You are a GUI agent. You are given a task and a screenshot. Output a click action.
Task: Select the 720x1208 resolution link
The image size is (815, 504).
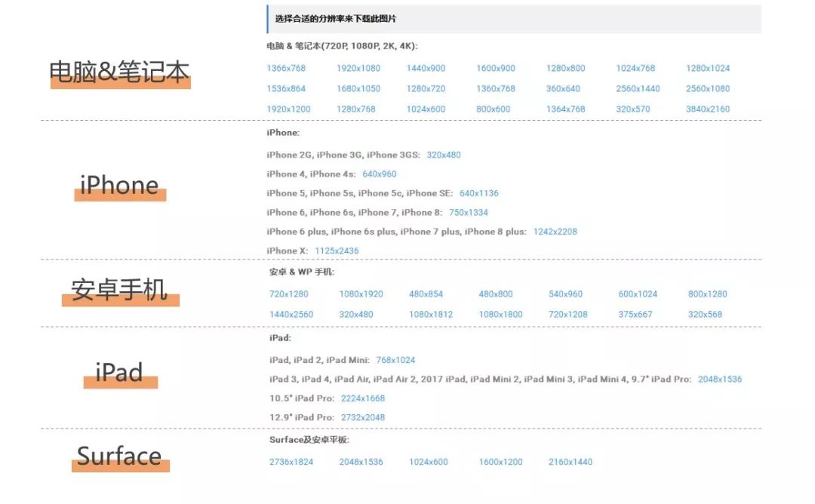coord(567,315)
